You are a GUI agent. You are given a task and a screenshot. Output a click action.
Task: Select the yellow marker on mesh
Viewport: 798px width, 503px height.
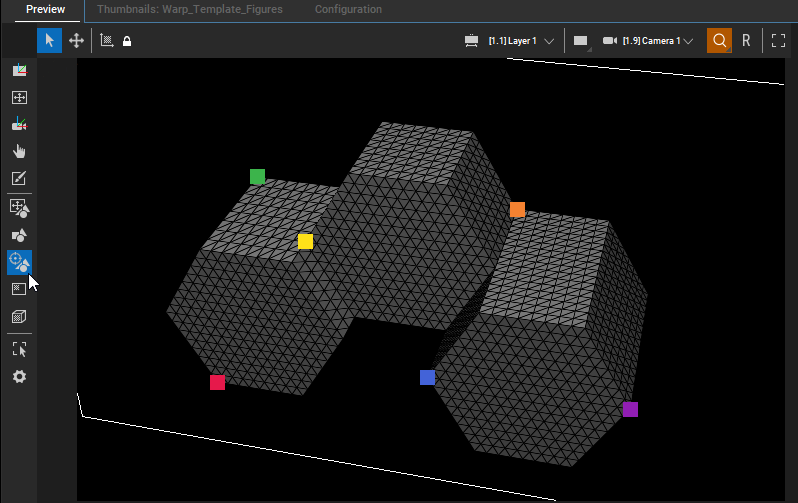305,241
